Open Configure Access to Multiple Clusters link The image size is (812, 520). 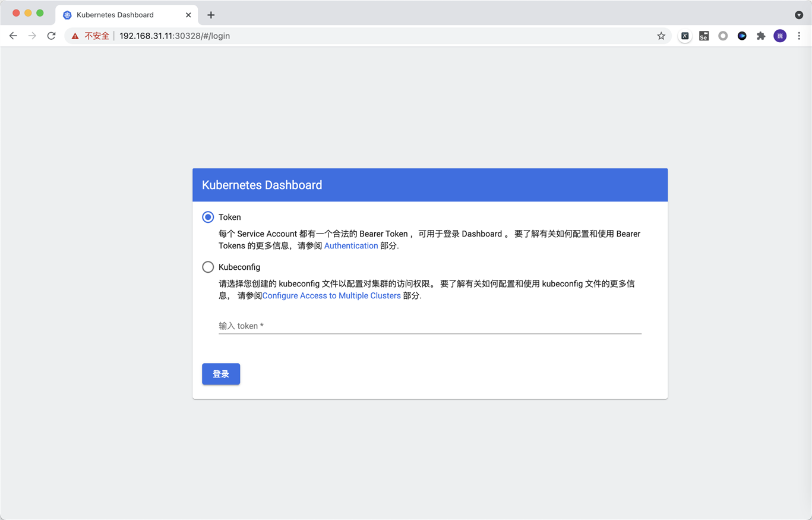point(331,295)
